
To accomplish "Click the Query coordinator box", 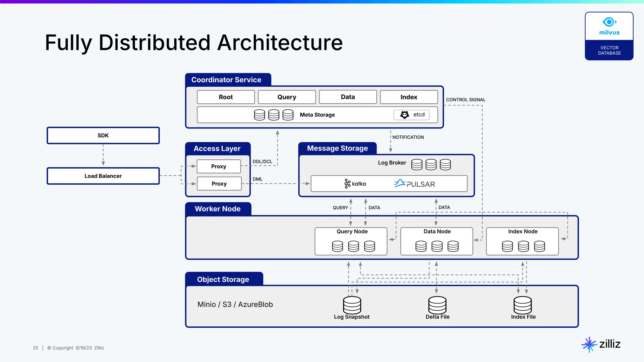I will 287,97.
